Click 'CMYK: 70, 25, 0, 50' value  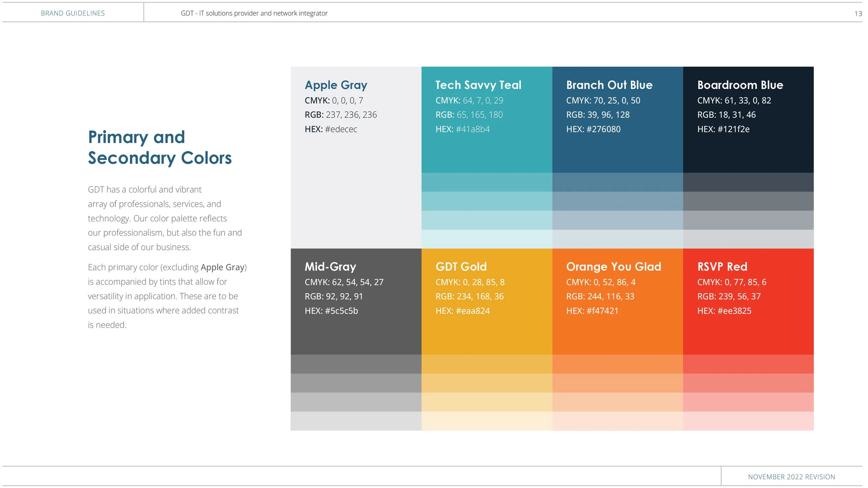(x=603, y=100)
